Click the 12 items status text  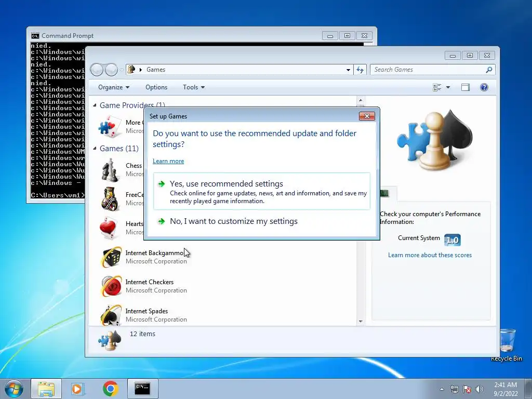tap(142, 334)
